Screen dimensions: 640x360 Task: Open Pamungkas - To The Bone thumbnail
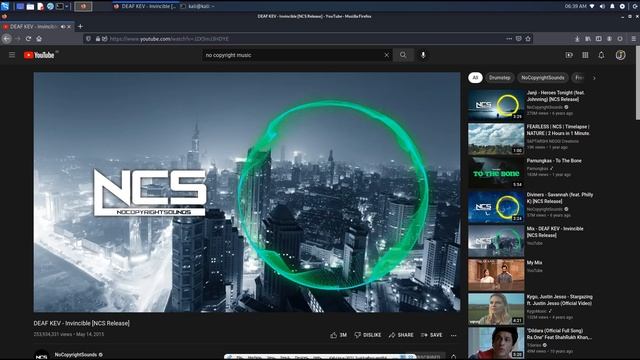[x=496, y=173]
